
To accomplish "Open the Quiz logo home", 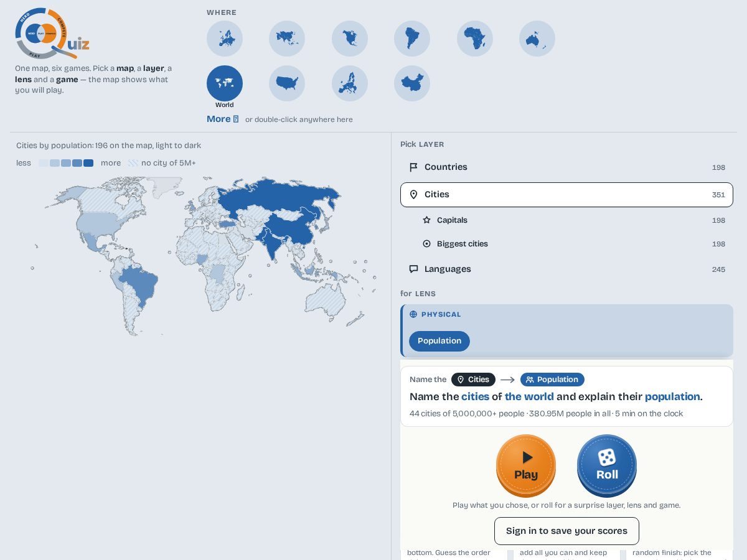I will point(52,34).
